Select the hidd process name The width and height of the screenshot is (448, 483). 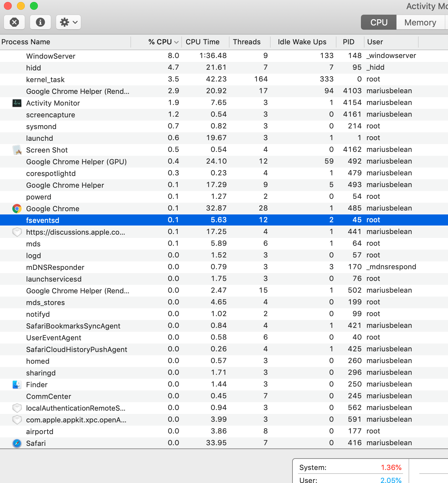pyautogui.click(x=34, y=68)
